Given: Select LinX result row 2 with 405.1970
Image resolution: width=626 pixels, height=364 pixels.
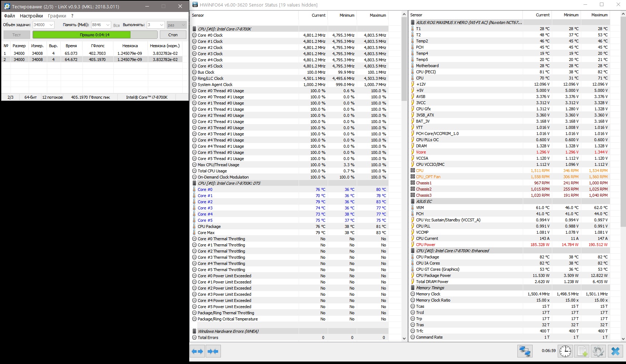Looking at the screenshot, I should 92,60.
